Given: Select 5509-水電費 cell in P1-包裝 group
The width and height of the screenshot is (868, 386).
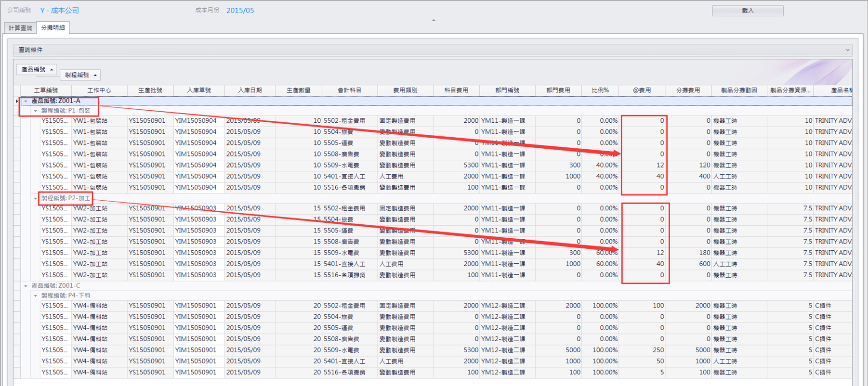Looking at the screenshot, I should (x=349, y=165).
